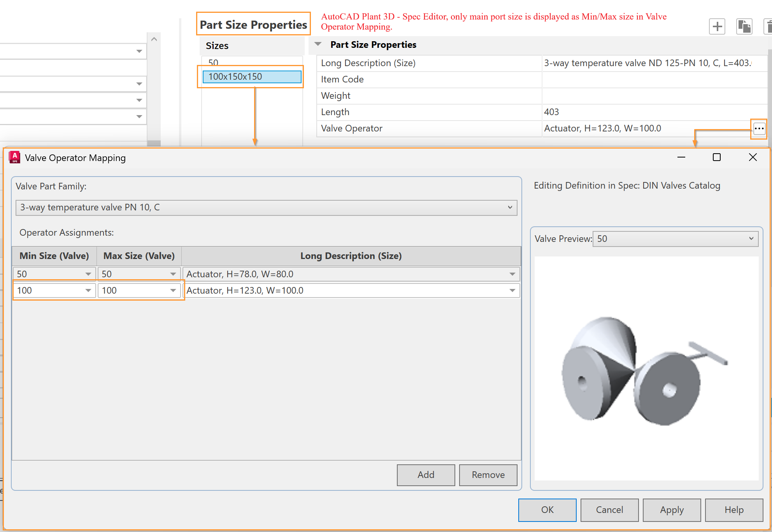This screenshot has height=532, width=772.
Task: Click the left panel scroll up arrow
Action: pos(154,39)
